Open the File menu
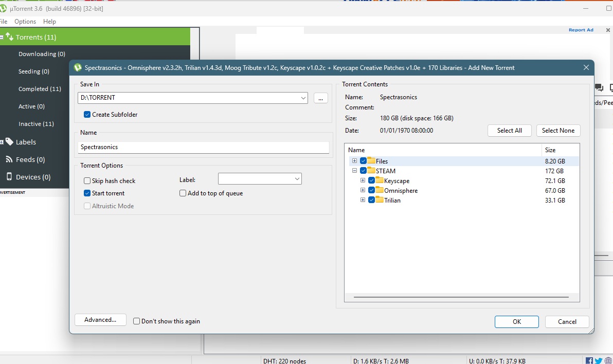The image size is (613, 364). [4, 22]
